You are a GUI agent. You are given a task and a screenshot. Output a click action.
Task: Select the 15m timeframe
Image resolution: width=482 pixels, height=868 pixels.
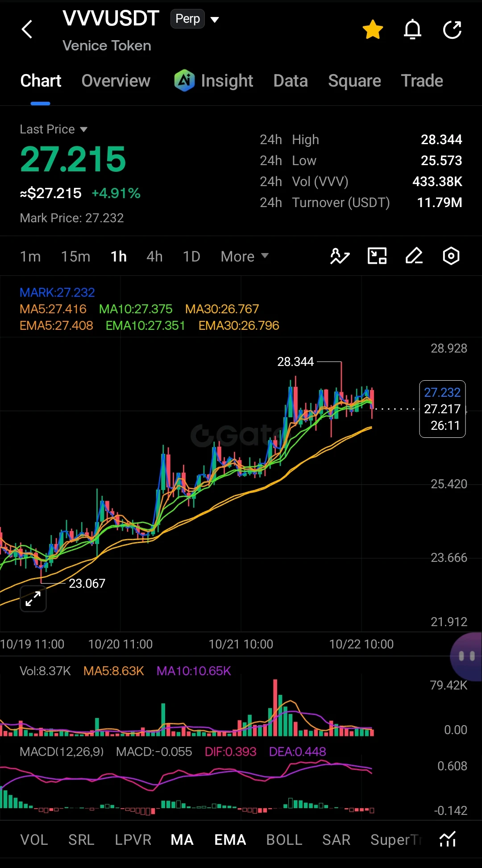tap(76, 257)
